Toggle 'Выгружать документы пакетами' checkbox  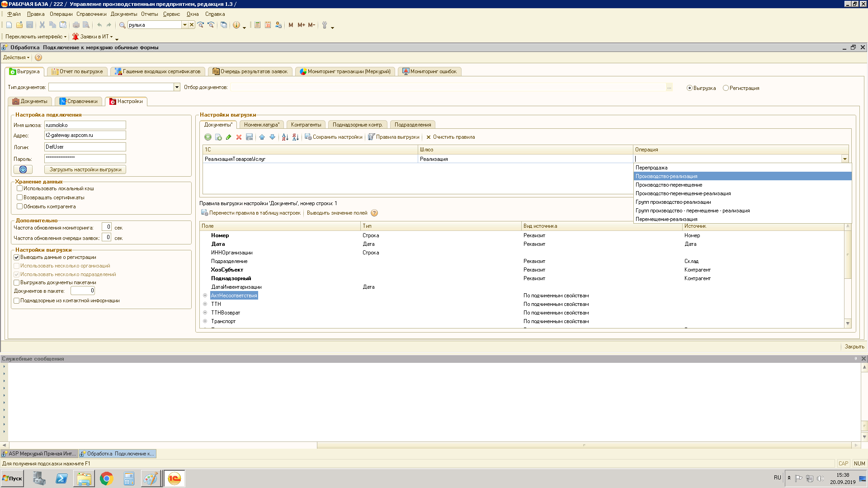tap(16, 282)
